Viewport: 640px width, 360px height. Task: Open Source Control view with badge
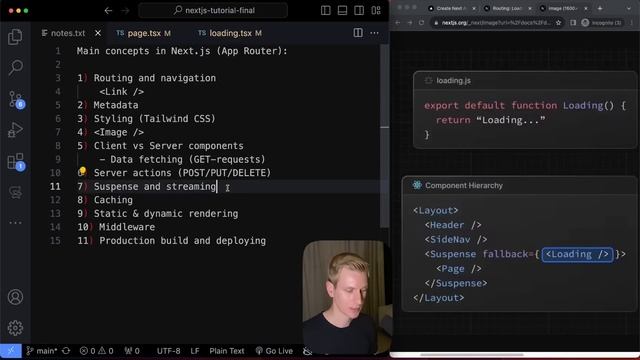[16, 99]
